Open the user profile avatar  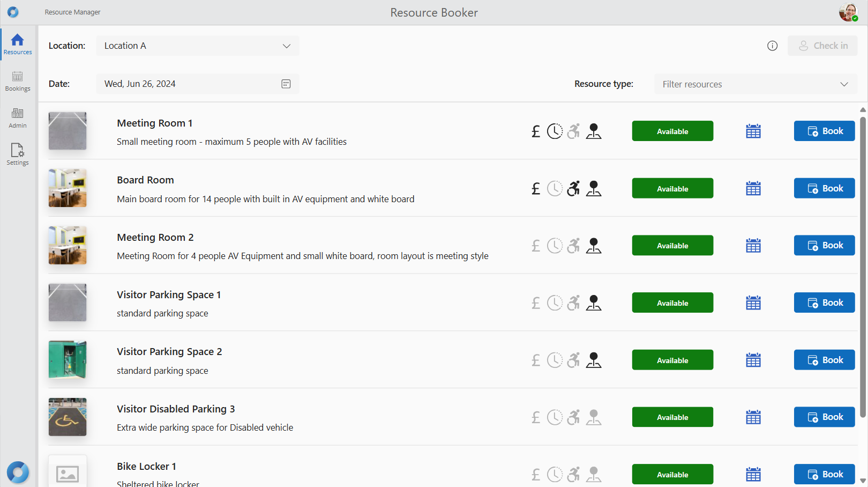pyautogui.click(x=848, y=12)
